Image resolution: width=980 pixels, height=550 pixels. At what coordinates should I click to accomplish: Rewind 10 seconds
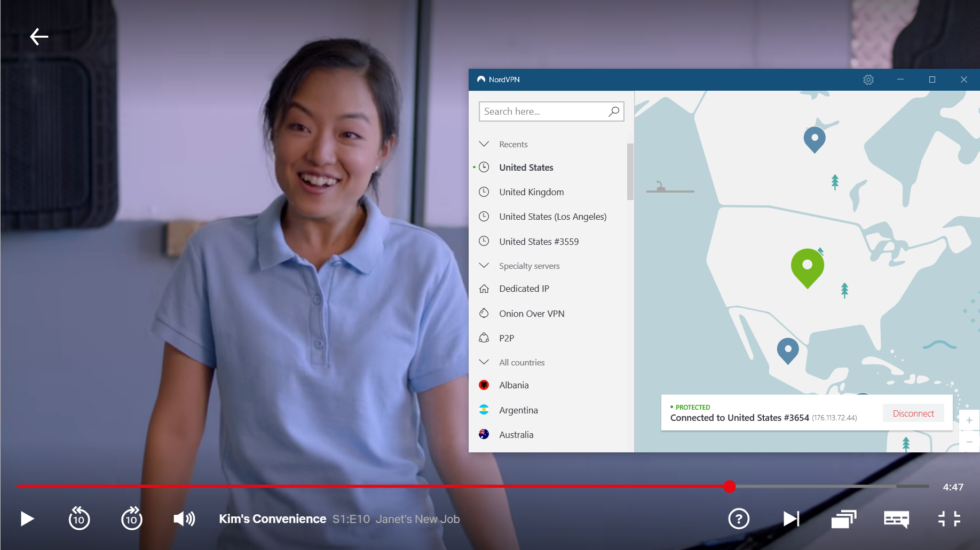(79, 519)
